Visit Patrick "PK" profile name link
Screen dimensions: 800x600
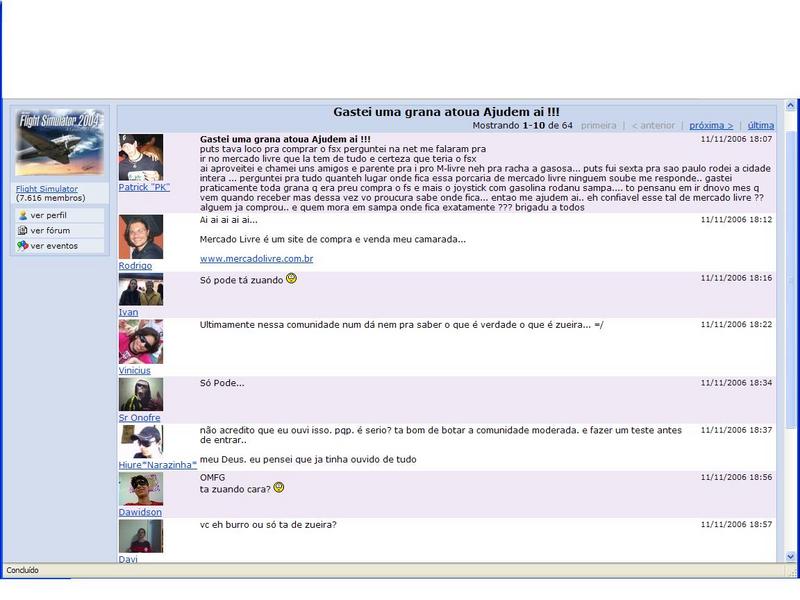point(144,187)
